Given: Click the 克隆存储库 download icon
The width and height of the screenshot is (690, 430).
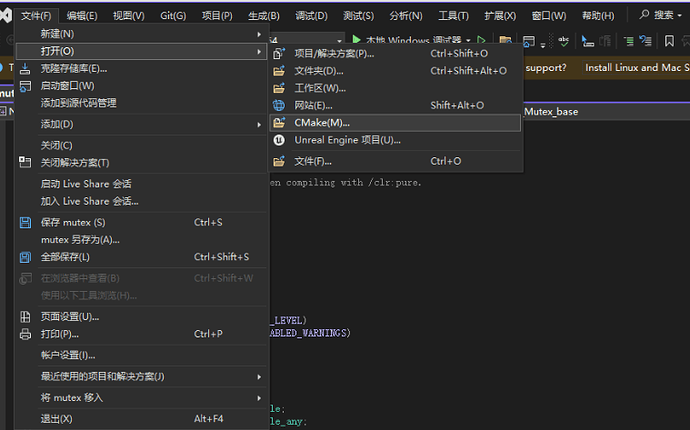Looking at the screenshot, I should (25, 69).
